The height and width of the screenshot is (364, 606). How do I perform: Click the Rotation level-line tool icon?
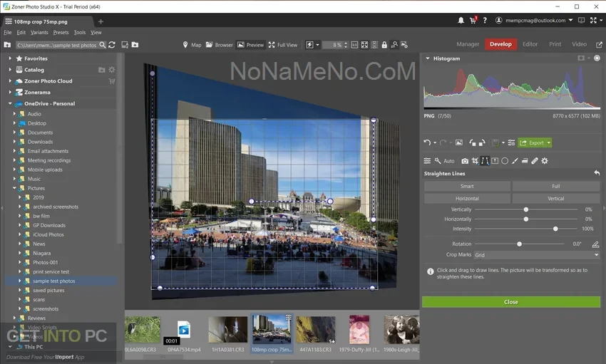tap(595, 244)
